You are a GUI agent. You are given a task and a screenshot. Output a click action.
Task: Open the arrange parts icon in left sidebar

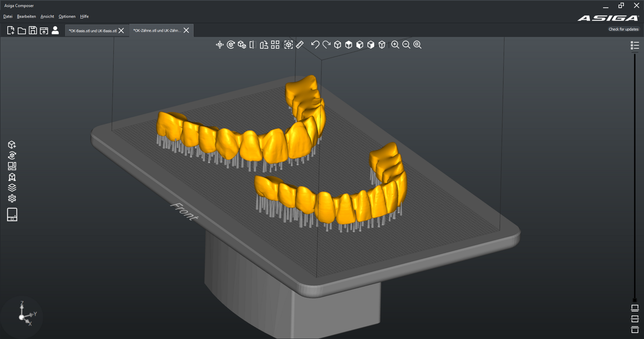tap(12, 166)
